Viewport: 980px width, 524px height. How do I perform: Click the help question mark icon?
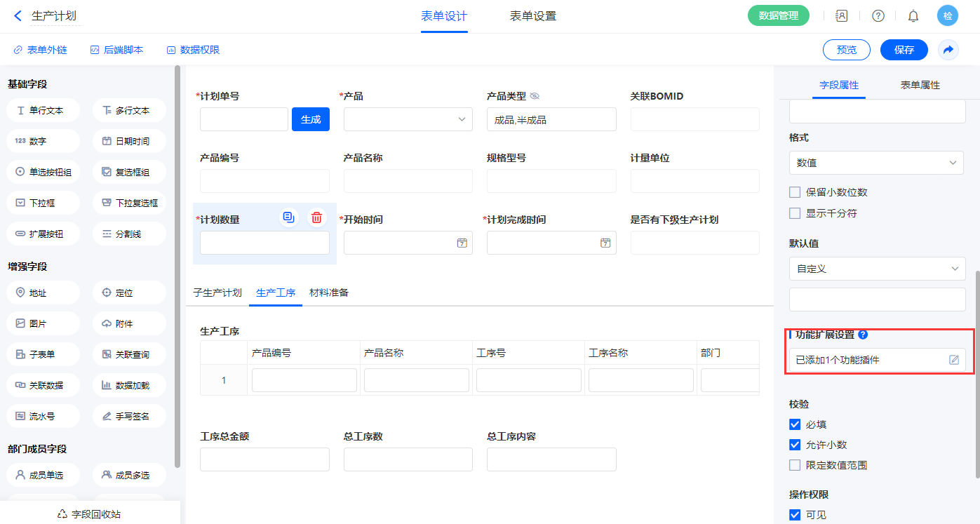pyautogui.click(x=878, y=16)
